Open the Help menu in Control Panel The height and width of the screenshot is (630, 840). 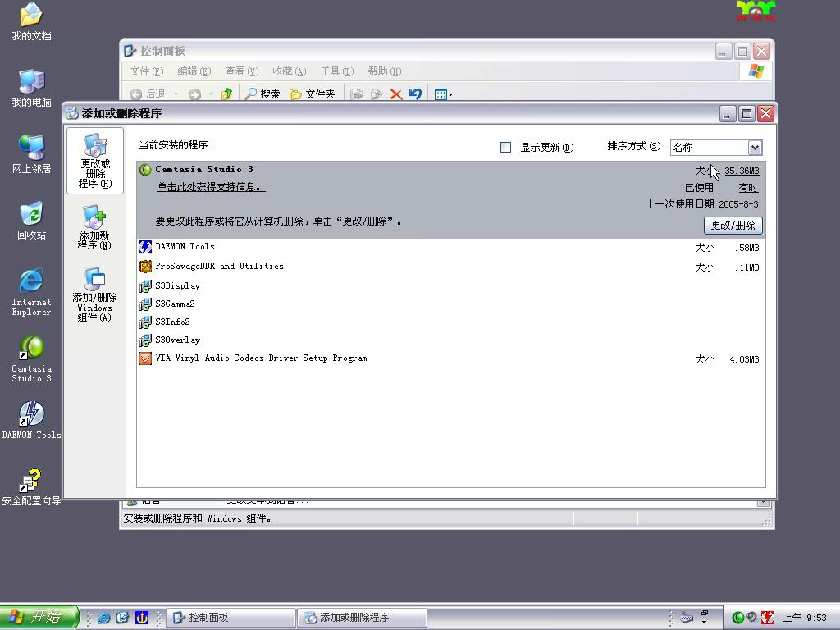pyautogui.click(x=385, y=71)
